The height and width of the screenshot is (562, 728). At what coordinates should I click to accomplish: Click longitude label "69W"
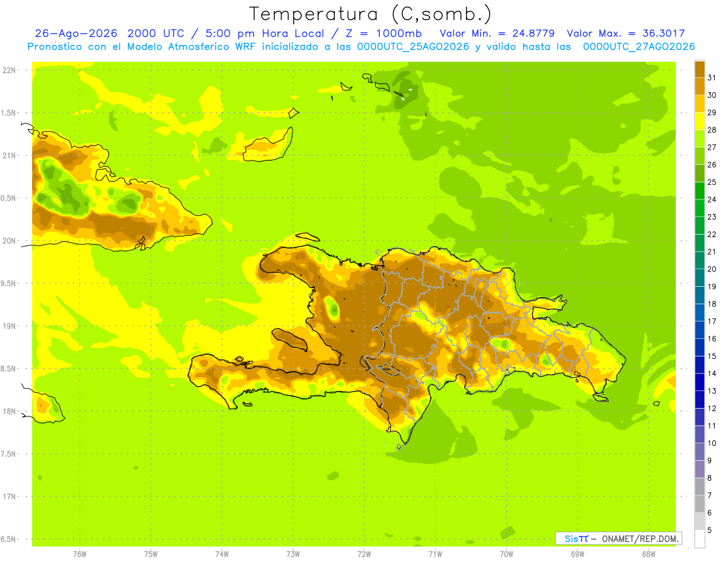(577, 554)
